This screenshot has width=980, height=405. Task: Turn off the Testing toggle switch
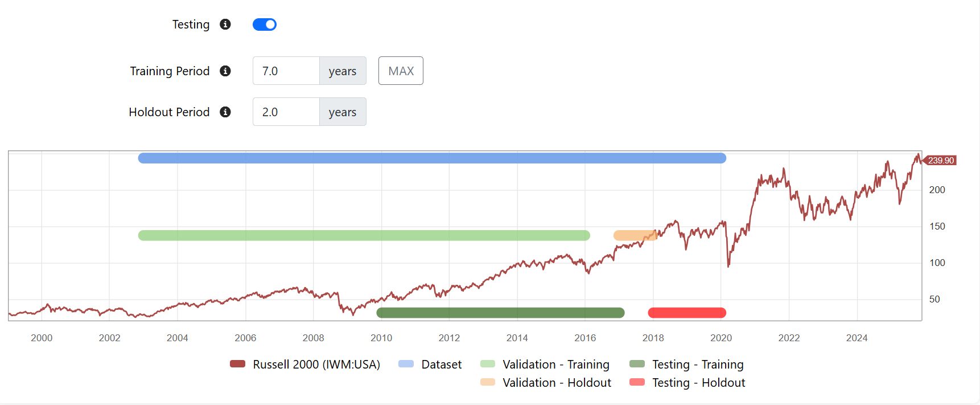coord(265,24)
